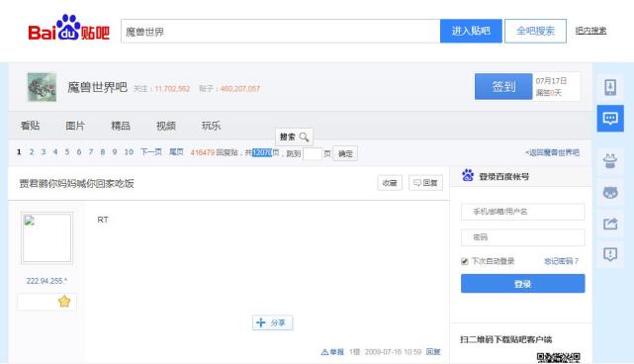Image resolution: width=634 pixels, height=364 pixels.
Task: Toggle the 下次自动登录 checkbox
Action: click(465, 261)
